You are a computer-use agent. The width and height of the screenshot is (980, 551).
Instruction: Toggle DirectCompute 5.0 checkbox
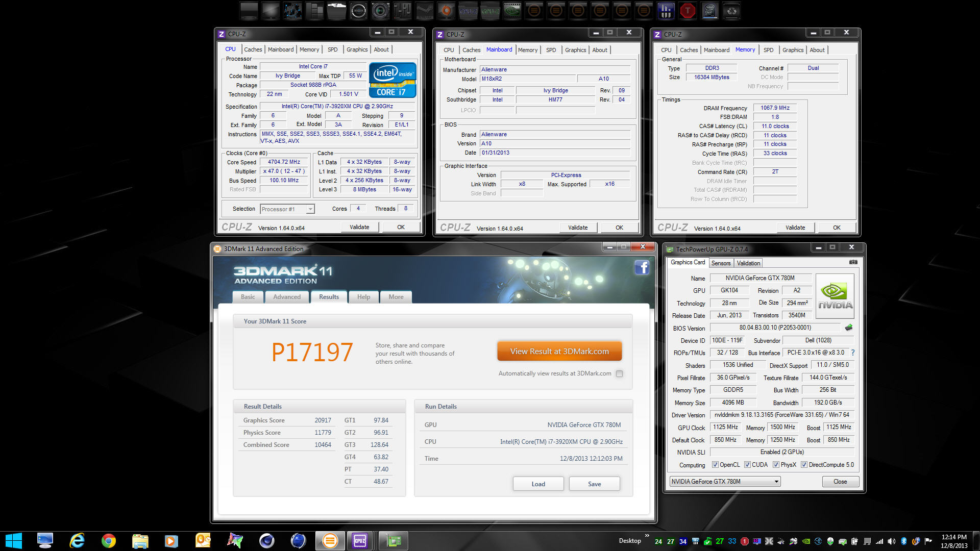(x=804, y=465)
